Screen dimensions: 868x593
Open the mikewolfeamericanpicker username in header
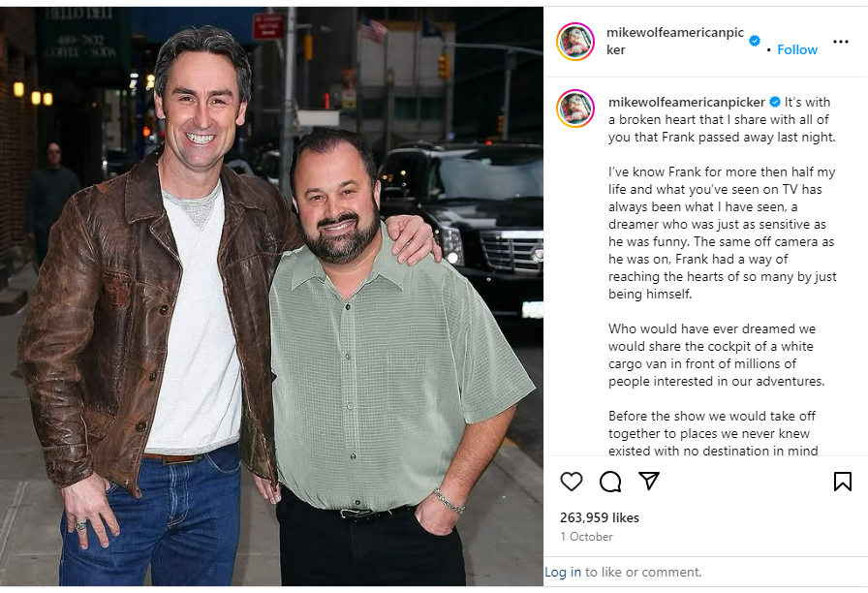point(675,41)
